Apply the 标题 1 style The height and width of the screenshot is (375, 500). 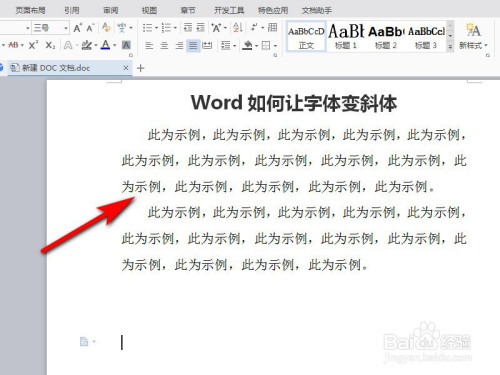(x=346, y=37)
